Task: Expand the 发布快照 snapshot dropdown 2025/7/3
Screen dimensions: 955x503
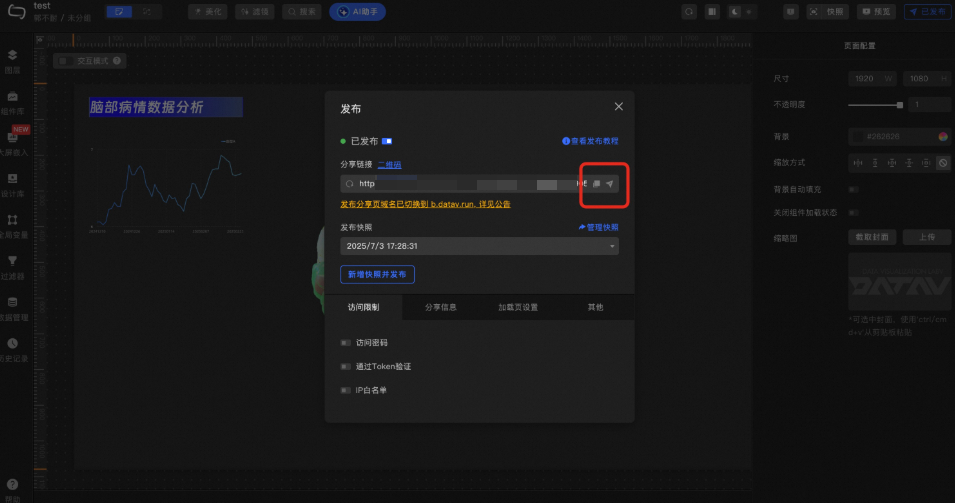Action: (x=479, y=246)
